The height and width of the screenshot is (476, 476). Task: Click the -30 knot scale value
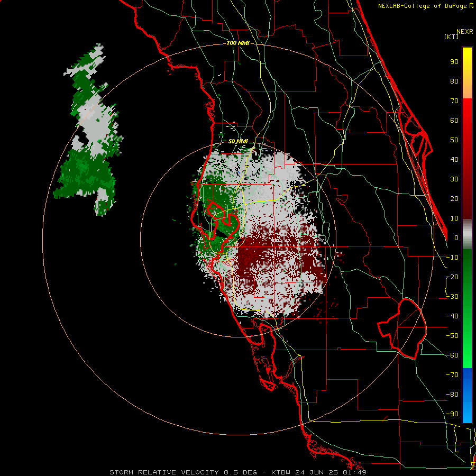pyautogui.click(x=452, y=297)
